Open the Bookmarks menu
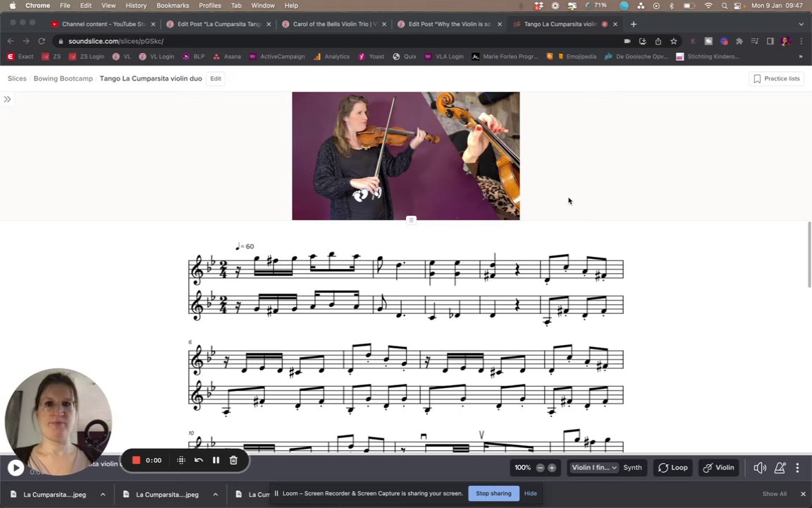 coord(173,6)
